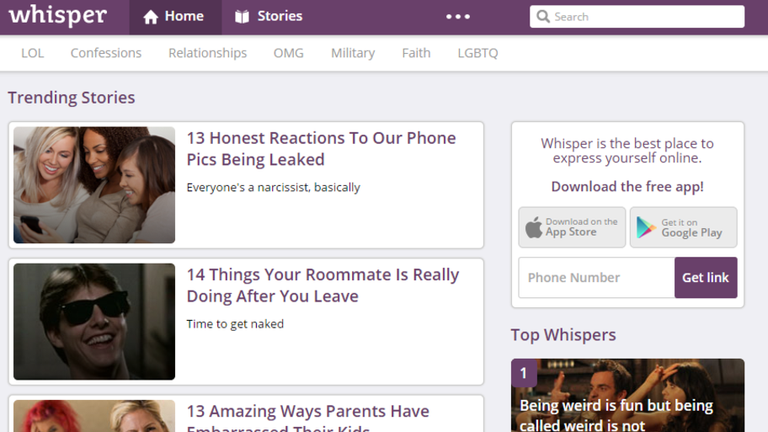The width and height of the screenshot is (768, 432).
Task: Click the Phone Number field
Action: (596, 278)
